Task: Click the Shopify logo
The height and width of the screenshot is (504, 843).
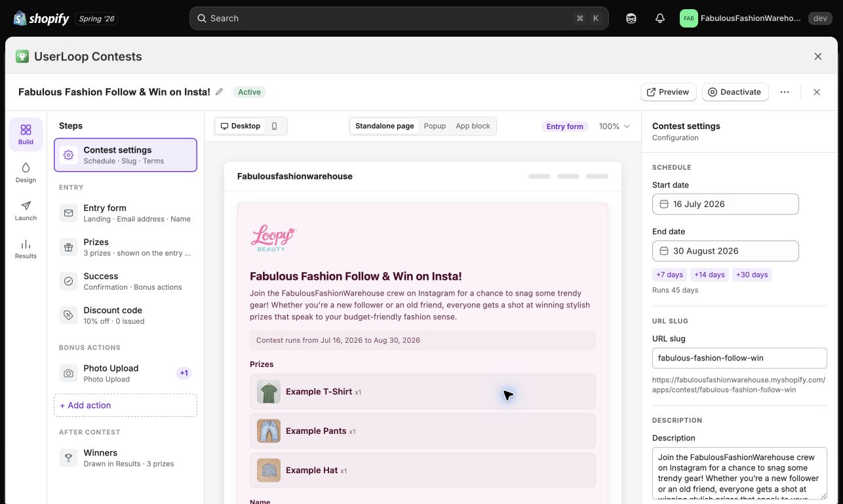Action: (41, 18)
